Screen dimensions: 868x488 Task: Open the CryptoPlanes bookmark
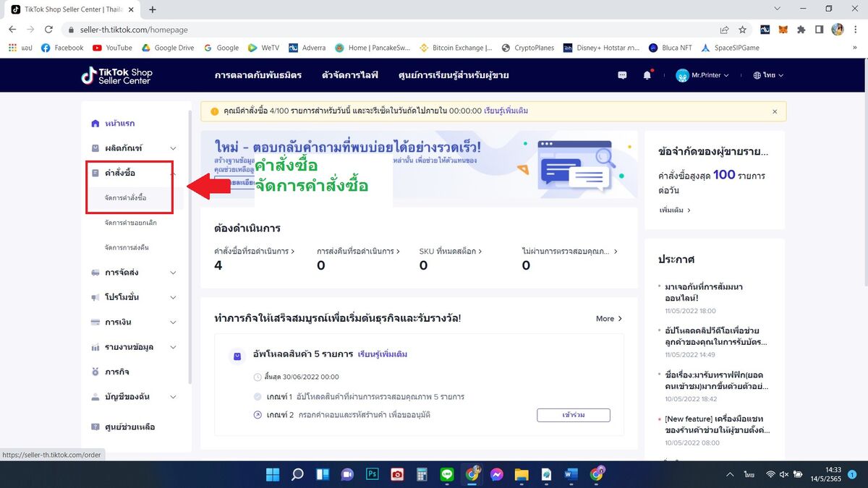click(528, 48)
